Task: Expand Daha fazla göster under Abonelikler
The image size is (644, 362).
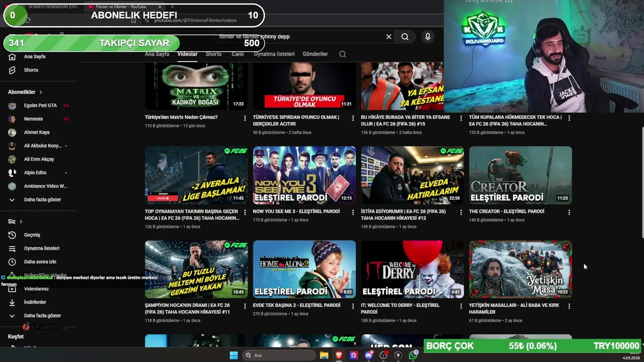Action: tap(42, 200)
